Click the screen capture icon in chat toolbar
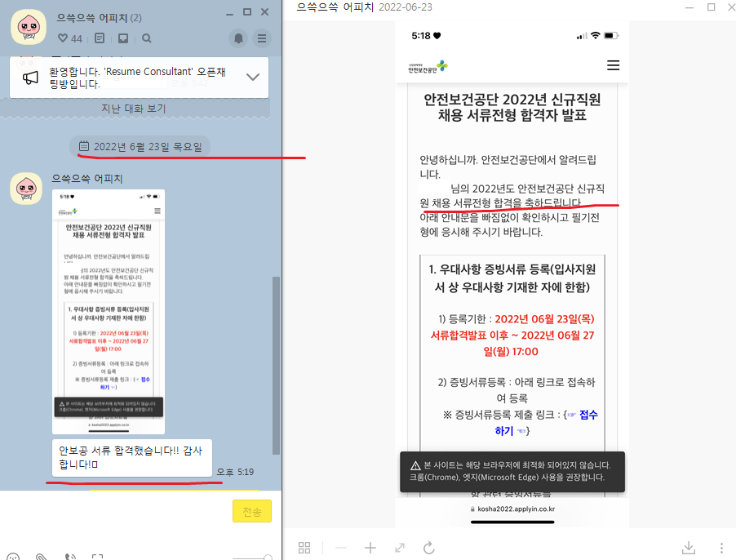 [x=98, y=557]
